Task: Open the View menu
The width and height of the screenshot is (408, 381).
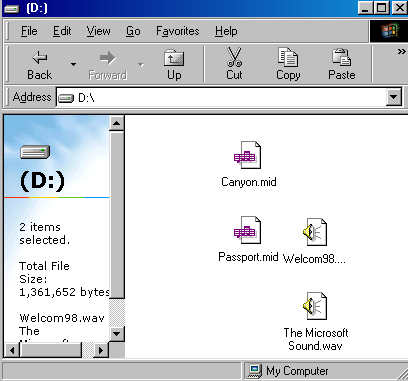Action: tap(98, 31)
